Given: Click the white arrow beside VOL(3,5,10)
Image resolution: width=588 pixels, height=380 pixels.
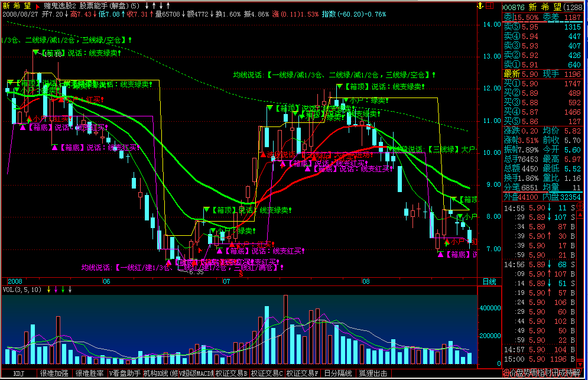Looking at the screenshot, I should 70,290.
